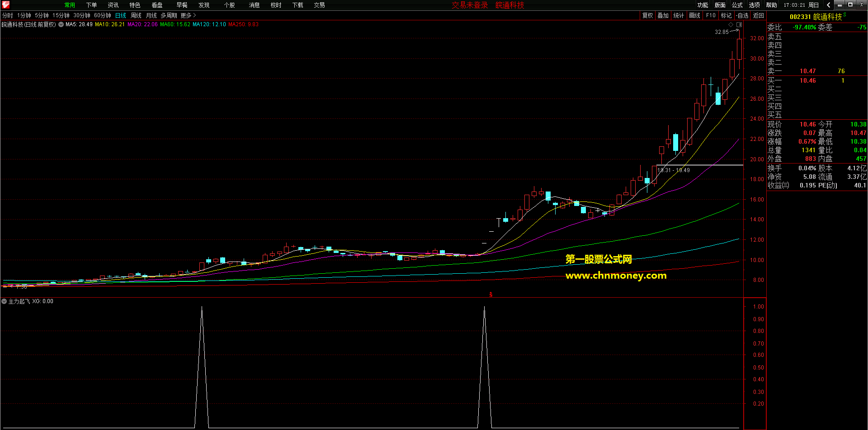Click the PE(动) 40.1 value

pos(860,185)
